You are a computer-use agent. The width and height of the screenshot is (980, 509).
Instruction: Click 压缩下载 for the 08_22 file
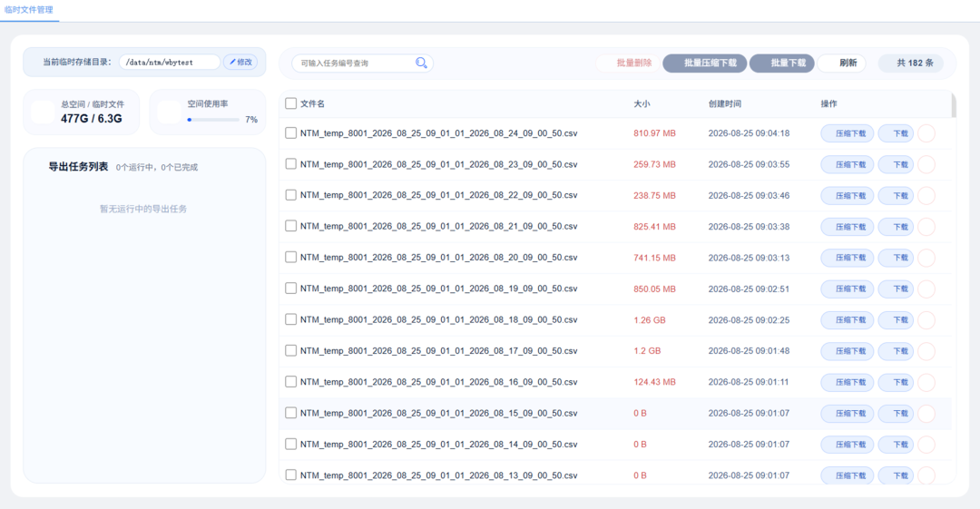(x=847, y=196)
